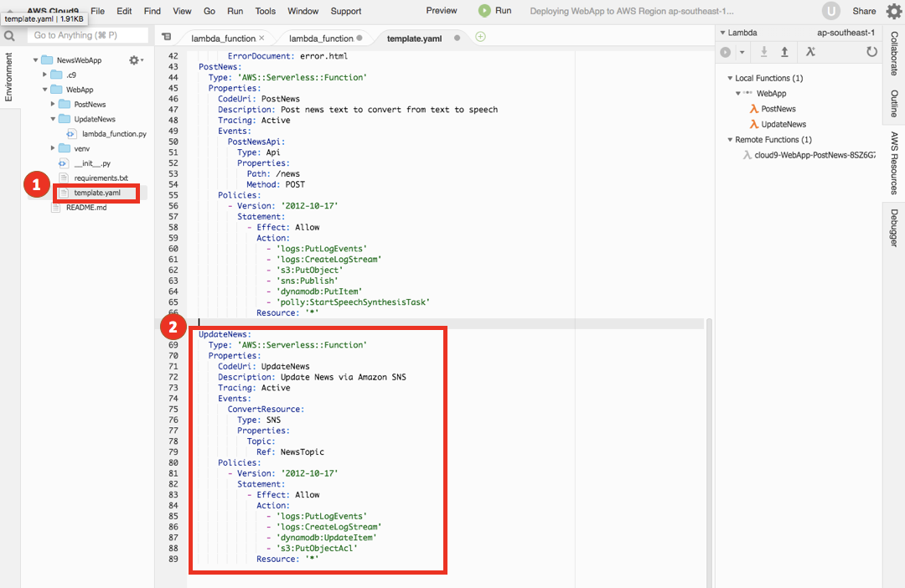The height and width of the screenshot is (588, 905).
Task: Click the deploy function upload arrow icon
Action: (x=784, y=52)
